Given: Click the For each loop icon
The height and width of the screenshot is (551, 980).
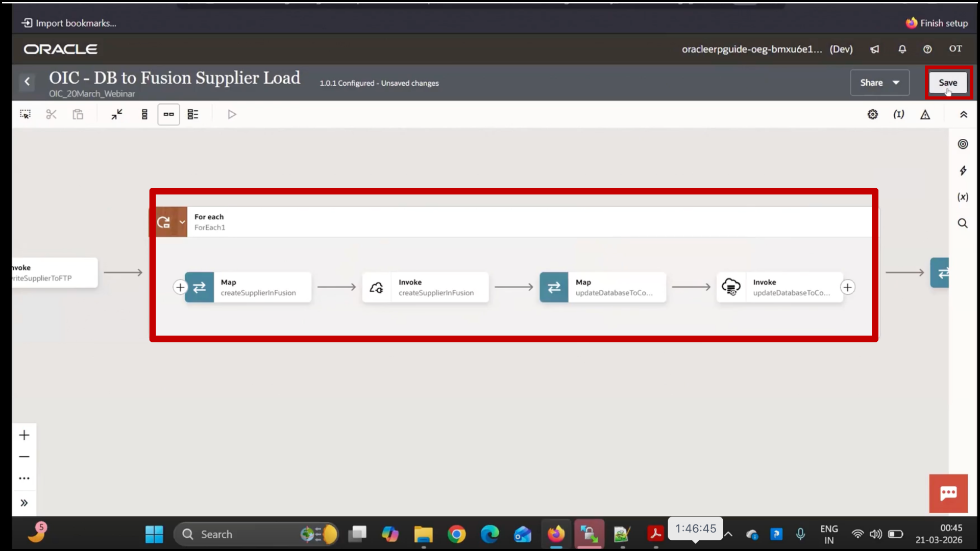Looking at the screenshot, I should [163, 222].
